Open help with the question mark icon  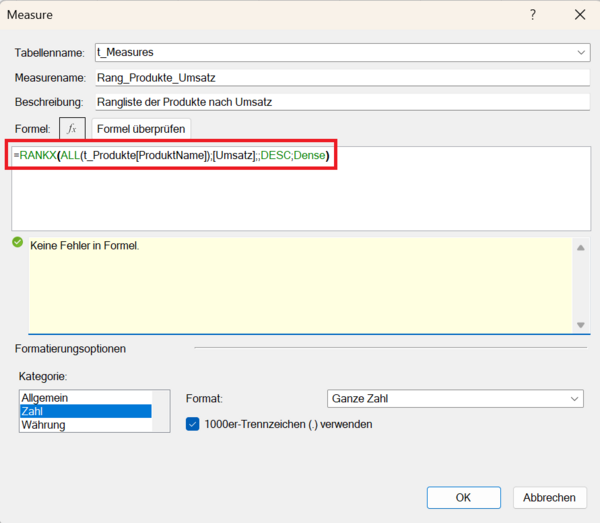(x=531, y=14)
